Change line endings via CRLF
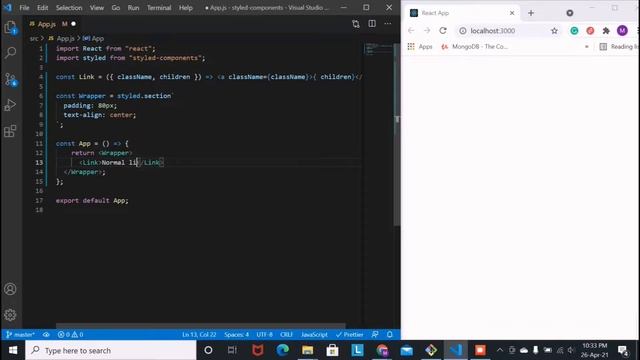Screen dimensions: 640x360 click(287, 335)
